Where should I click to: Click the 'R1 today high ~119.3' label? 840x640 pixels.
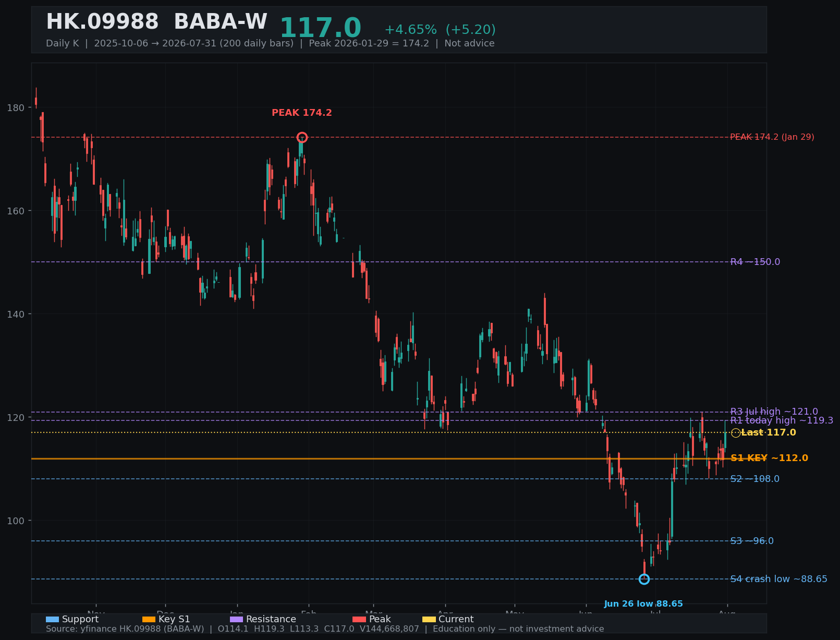click(782, 420)
